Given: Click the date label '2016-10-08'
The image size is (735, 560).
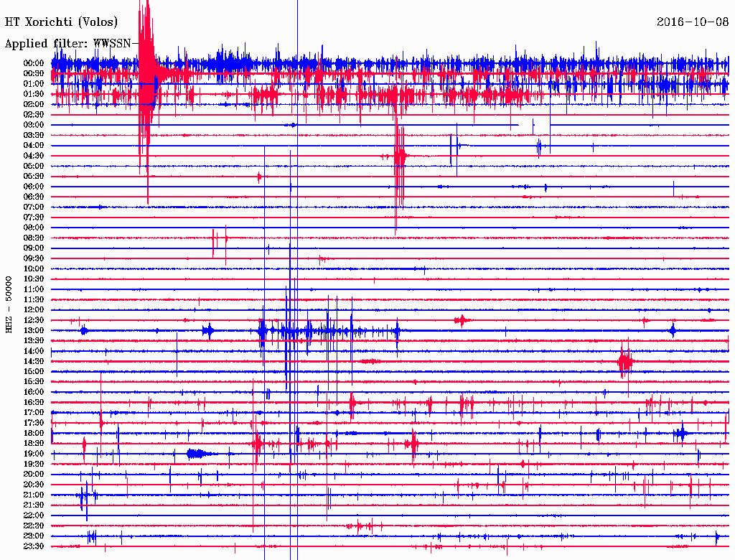Looking at the screenshot, I should point(693,22).
